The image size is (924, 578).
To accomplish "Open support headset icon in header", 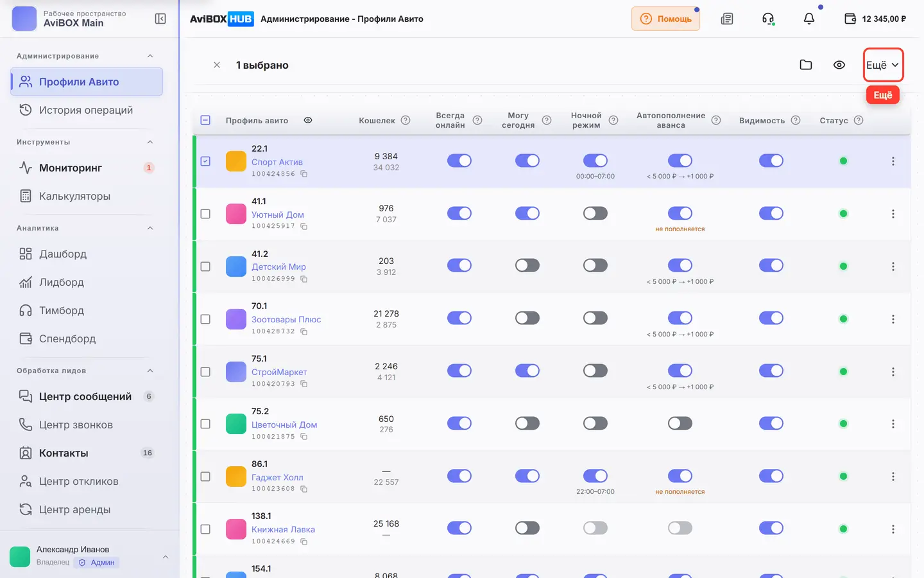I will click(768, 19).
